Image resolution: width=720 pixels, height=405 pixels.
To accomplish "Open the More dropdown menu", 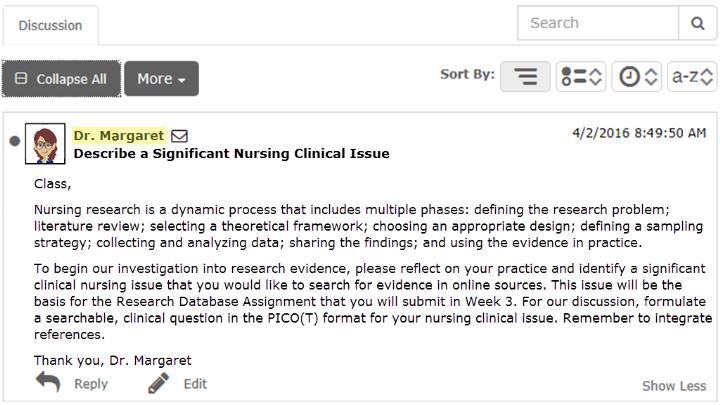I will point(161,79).
